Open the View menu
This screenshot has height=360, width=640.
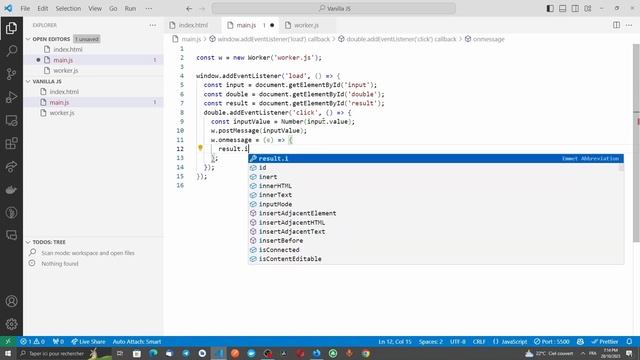pyautogui.click(x=95, y=9)
